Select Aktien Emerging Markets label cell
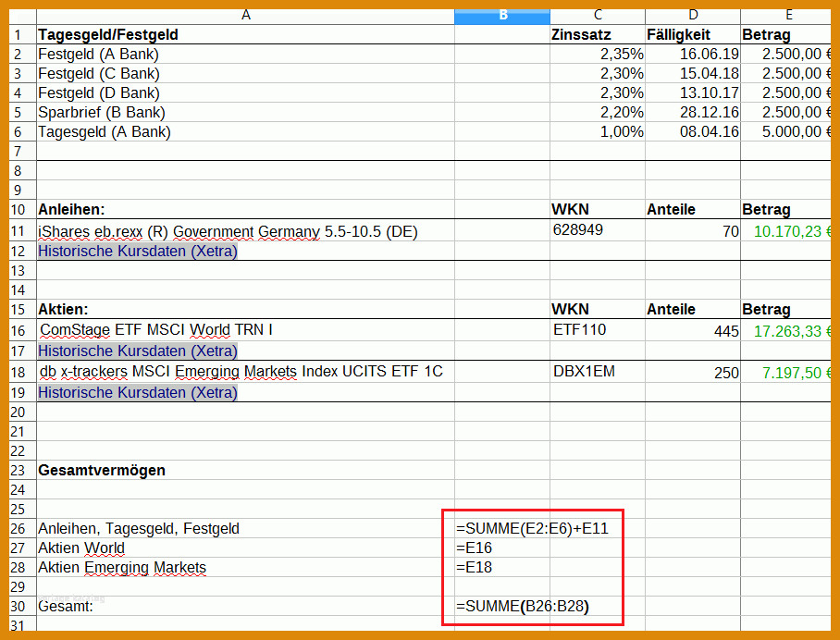Viewport: 840px width, 640px height. coord(245,567)
